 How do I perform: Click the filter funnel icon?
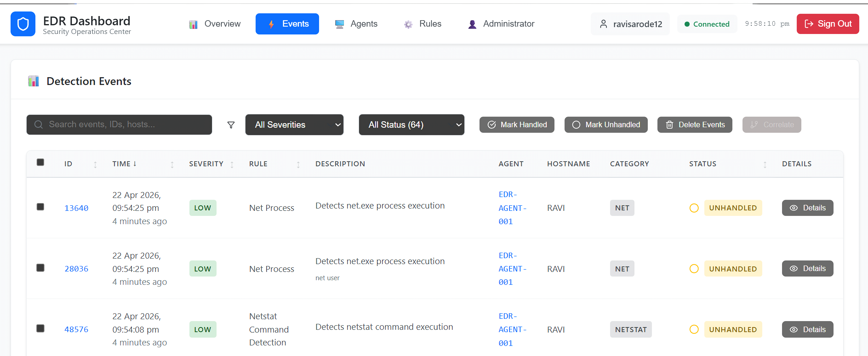coord(231,125)
